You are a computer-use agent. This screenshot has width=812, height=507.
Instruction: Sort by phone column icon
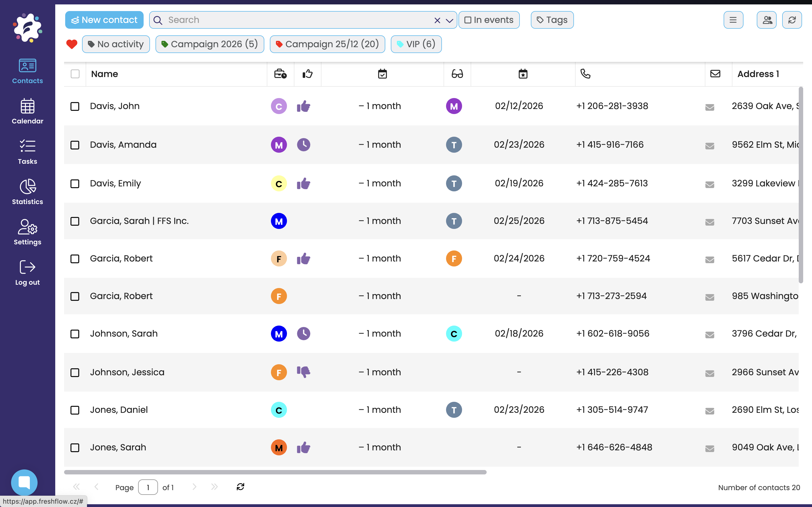(x=585, y=73)
